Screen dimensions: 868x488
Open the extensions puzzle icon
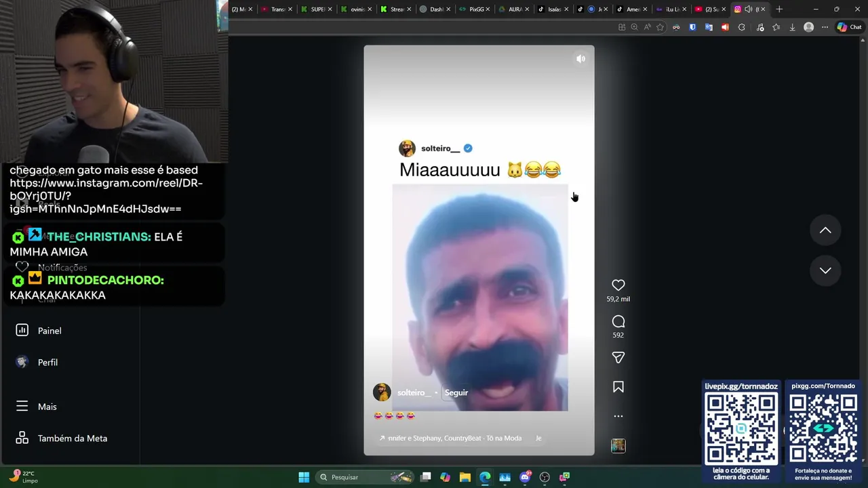(741, 27)
